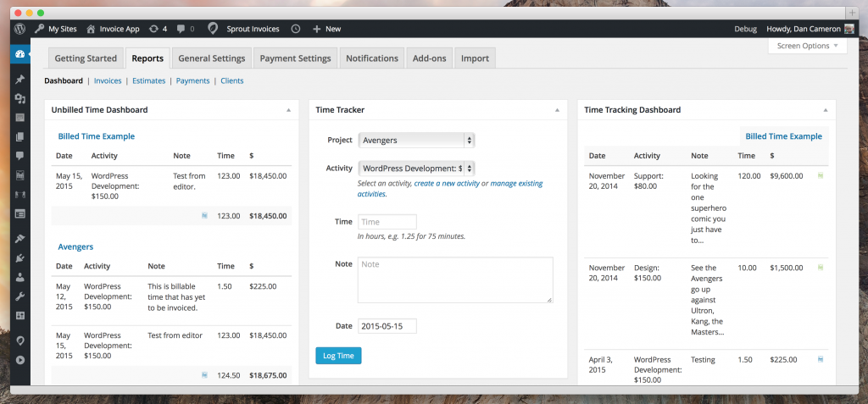Open Sprout Invoices leaf icon in sidebar
The image size is (868, 404).
click(20, 341)
